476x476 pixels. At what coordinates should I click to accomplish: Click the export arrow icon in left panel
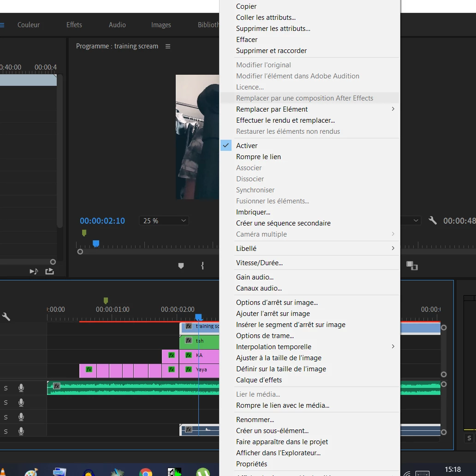pyautogui.click(x=49, y=271)
